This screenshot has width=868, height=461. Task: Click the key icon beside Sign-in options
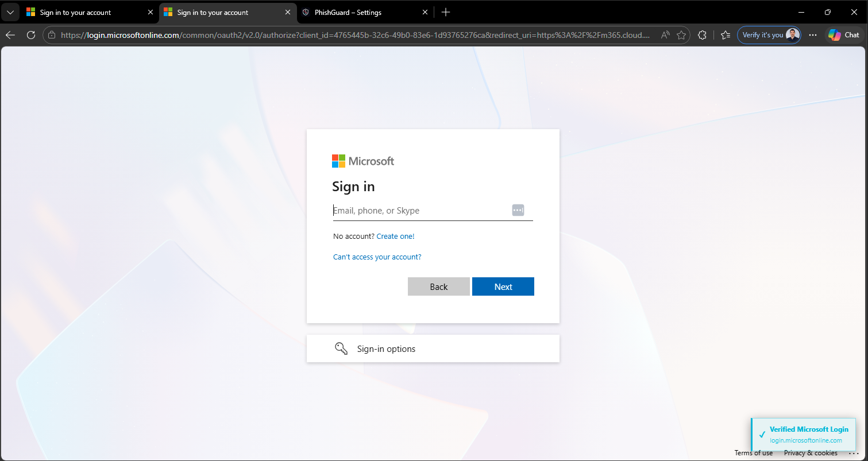[341, 348]
